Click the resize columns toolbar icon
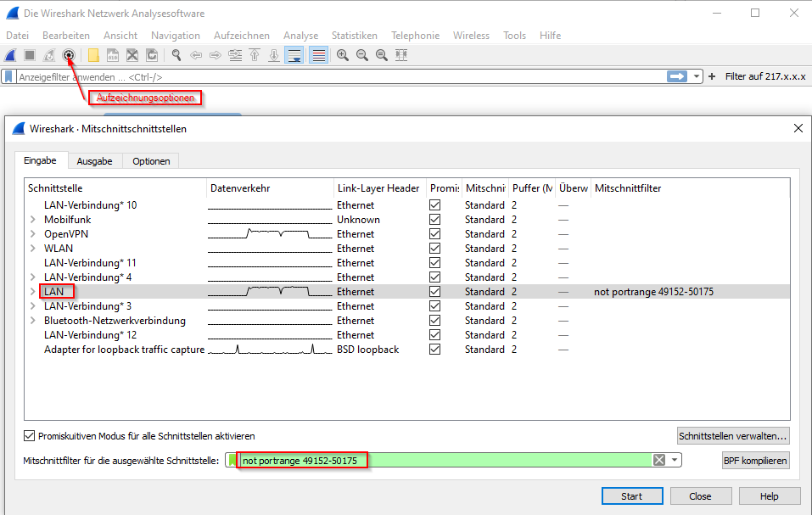The height and width of the screenshot is (515, 812). click(x=401, y=55)
